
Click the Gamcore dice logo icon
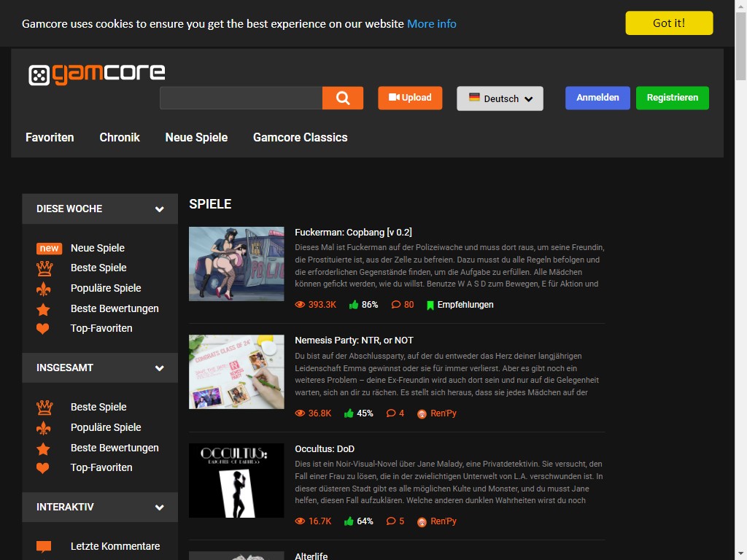click(39, 75)
